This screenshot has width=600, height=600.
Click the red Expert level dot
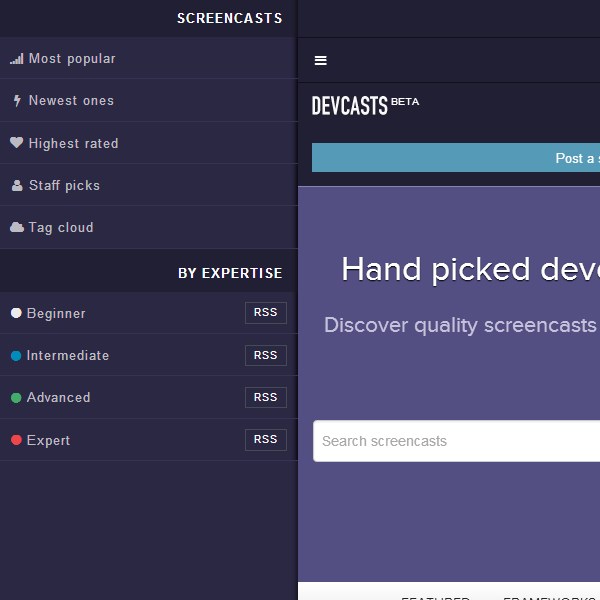coord(16,440)
